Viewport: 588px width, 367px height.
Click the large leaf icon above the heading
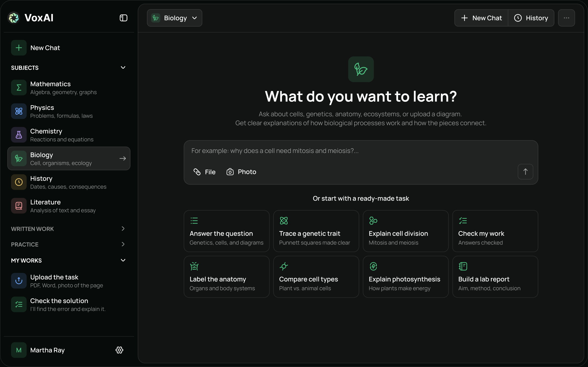click(x=361, y=69)
